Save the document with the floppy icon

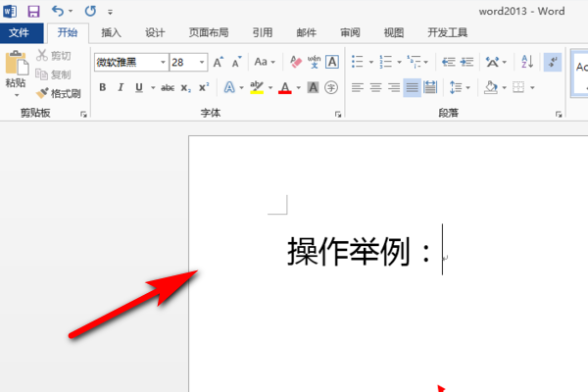[33, 11]
